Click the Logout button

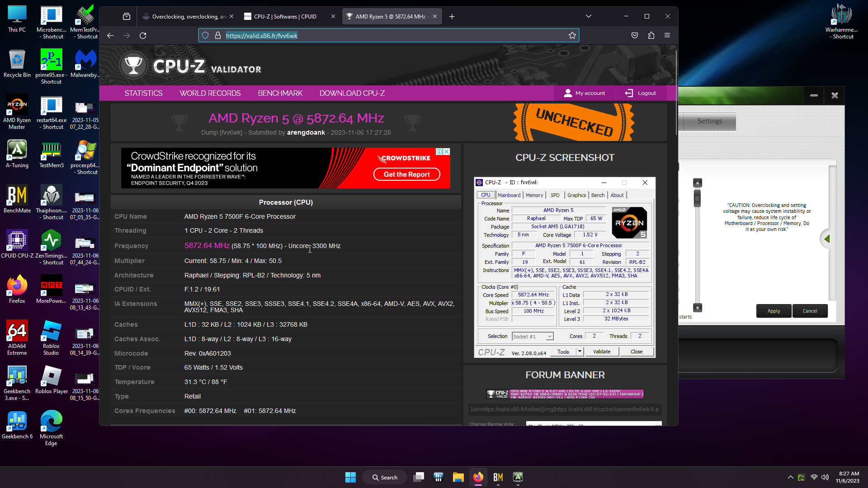pos(640,93)
